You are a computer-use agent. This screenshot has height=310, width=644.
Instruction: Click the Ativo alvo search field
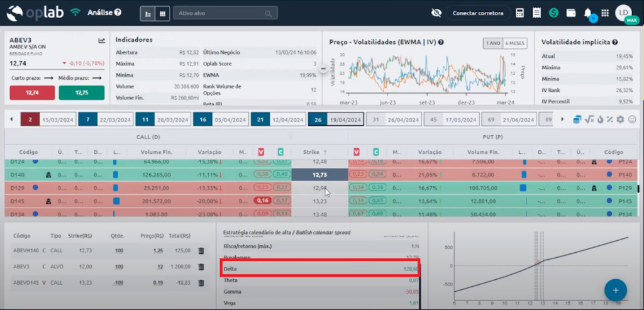[x=224, y=13]
